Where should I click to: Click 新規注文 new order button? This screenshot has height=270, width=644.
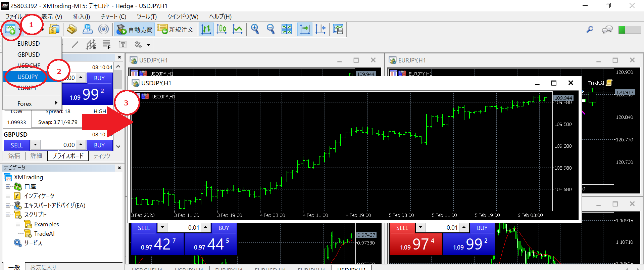pyautogui.click(x=176, y=30)
